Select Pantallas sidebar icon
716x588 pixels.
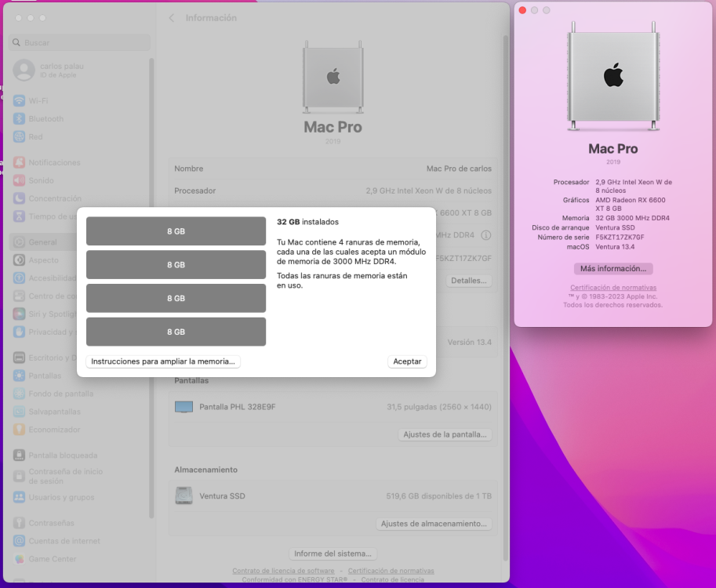coord(19,376)
